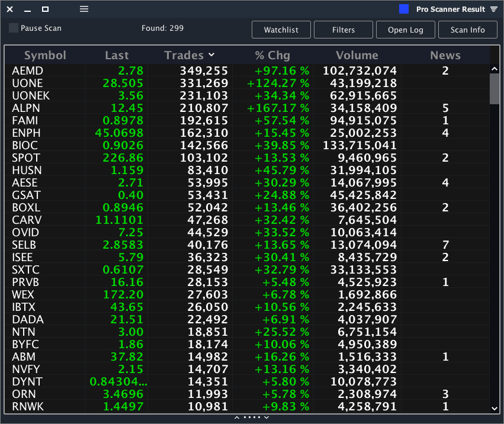The image size is (504, 424).
Task: Open the Filters dialog
Action: click(x=344, y=30)
